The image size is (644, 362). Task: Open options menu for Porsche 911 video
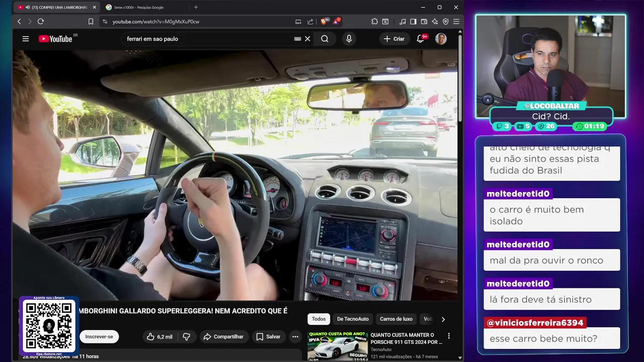pos(449,336)
